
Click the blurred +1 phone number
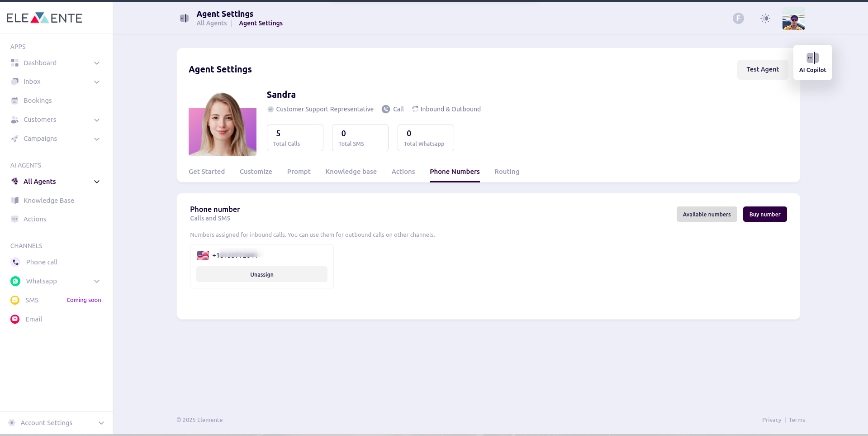point(235,255)
